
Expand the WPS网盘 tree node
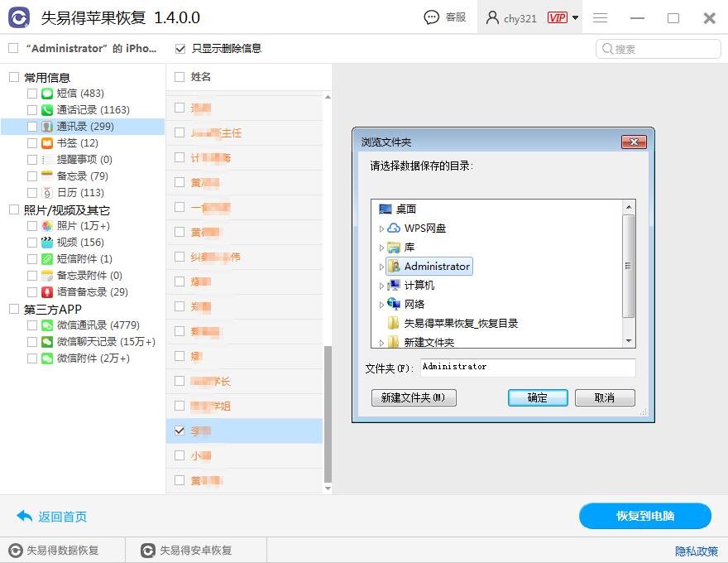point(381,229)
